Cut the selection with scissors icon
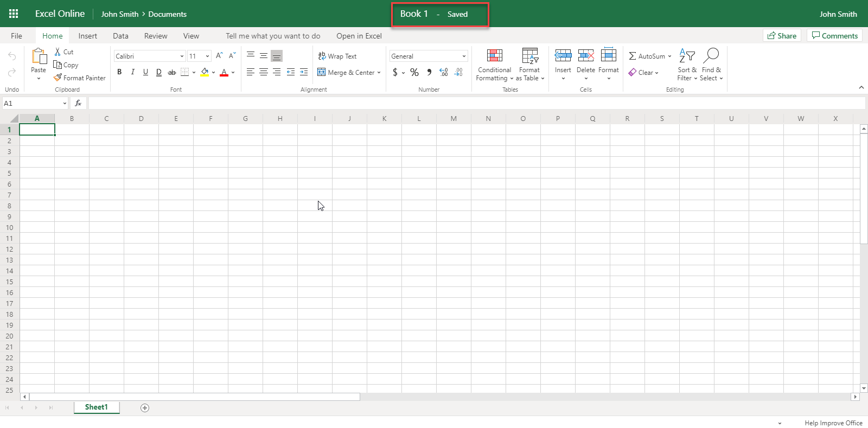The height and width of the screenshot is (428, 868). 58,52
